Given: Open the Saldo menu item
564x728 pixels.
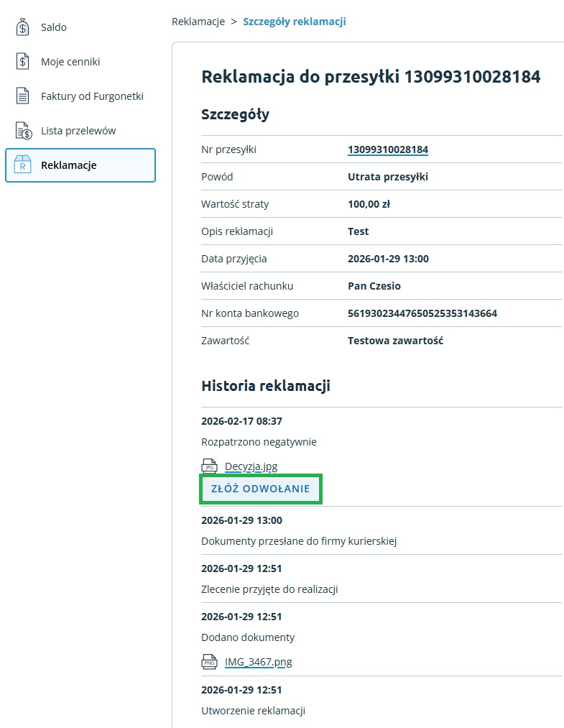Looking at the screenshot, I should [x=54, y=27].
